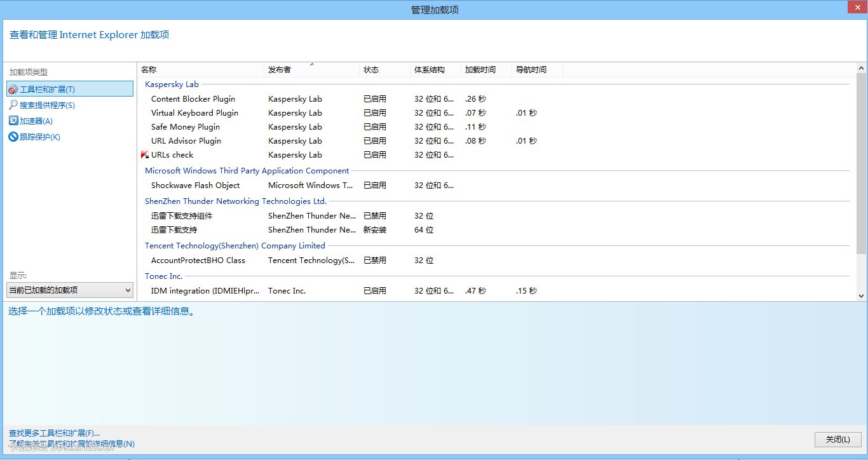Image resolution: width=868 pixels, height=460 pixels.
Task: Click the Accelerators arrow icon
Action: click(13, 121)
